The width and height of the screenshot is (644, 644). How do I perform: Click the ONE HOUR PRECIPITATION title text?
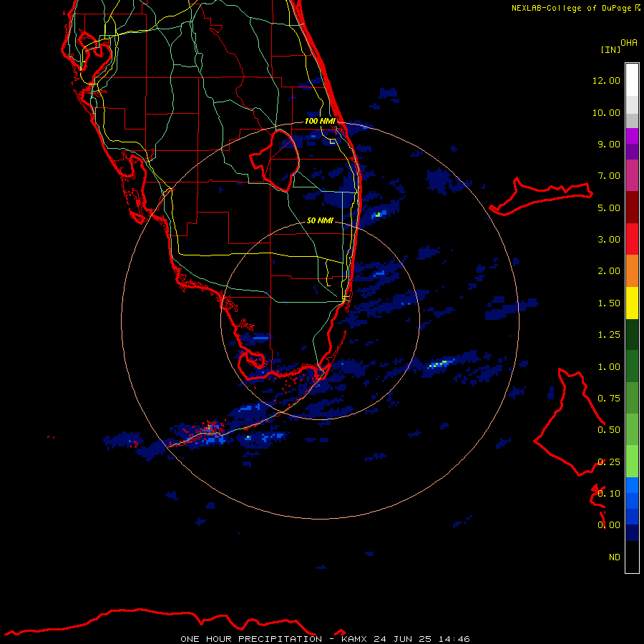click(x=251, y=639)
